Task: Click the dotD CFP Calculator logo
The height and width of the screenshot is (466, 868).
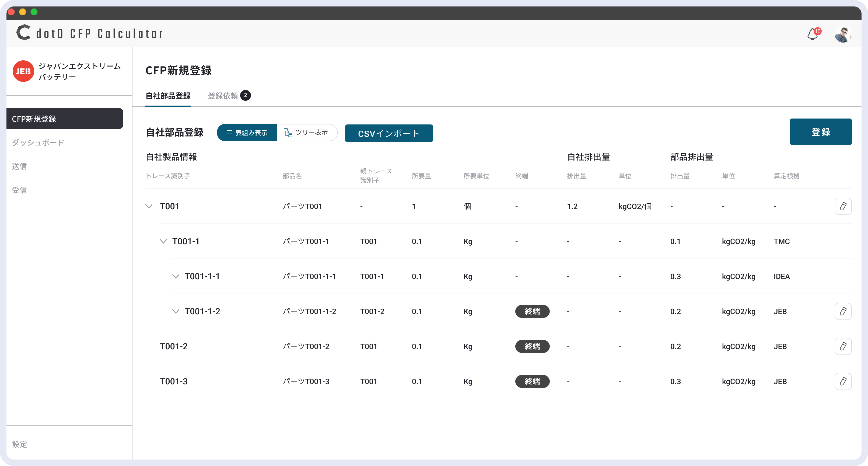Action: coord(90,33)
